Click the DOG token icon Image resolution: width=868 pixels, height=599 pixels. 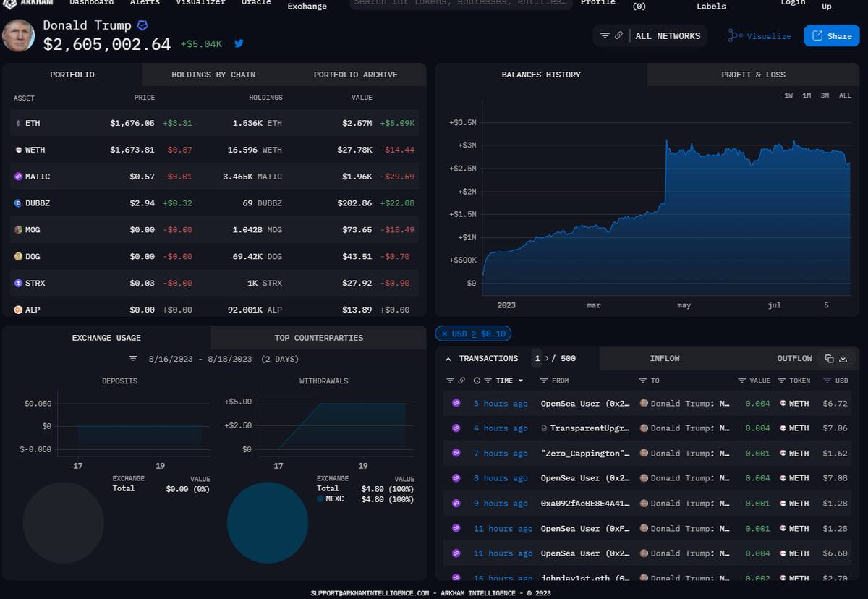[x=18, y=256]
